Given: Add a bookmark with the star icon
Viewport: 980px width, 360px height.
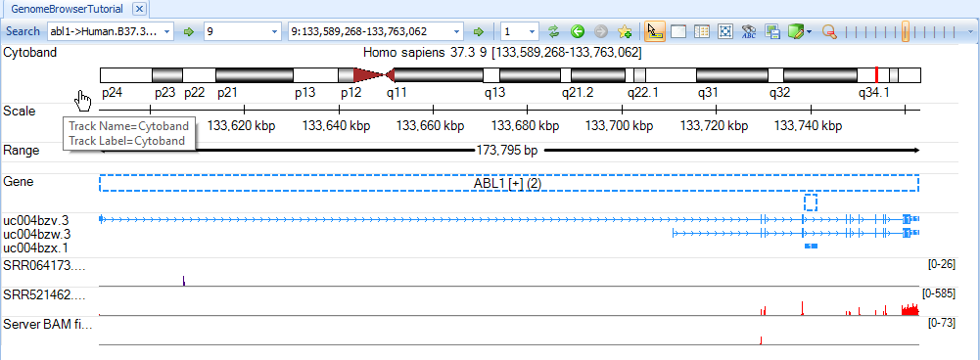Looking at the screenshot, I should click(624, 31).
